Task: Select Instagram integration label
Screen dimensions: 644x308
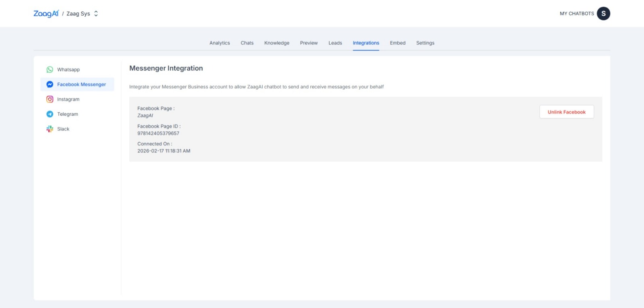Action: click(x=68, y=99)
